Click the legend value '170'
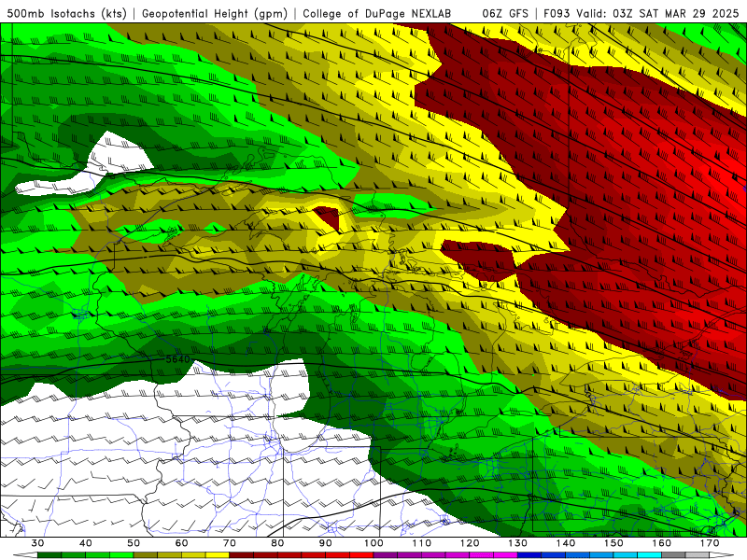Image resolution: width=747 pixels, height=560 pixels. pyautogui.click(x=710, y=543)
